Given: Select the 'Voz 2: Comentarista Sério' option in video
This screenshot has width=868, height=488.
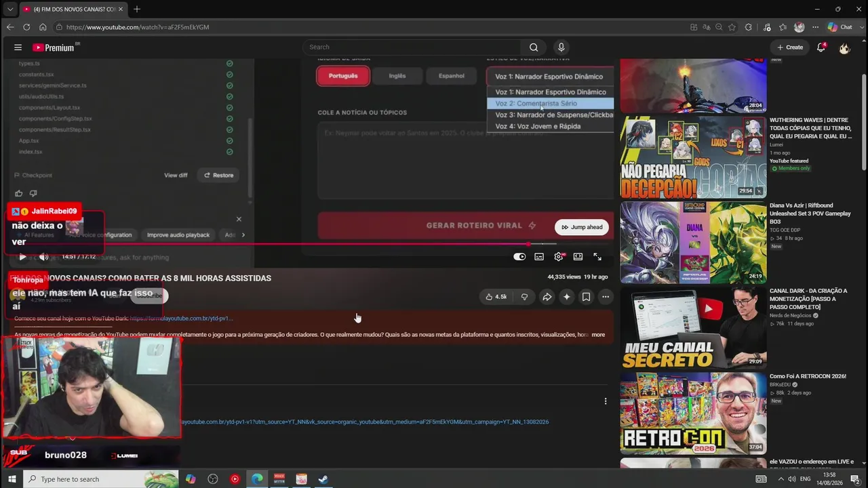Looking at the screenshot, I should point(550,104).
